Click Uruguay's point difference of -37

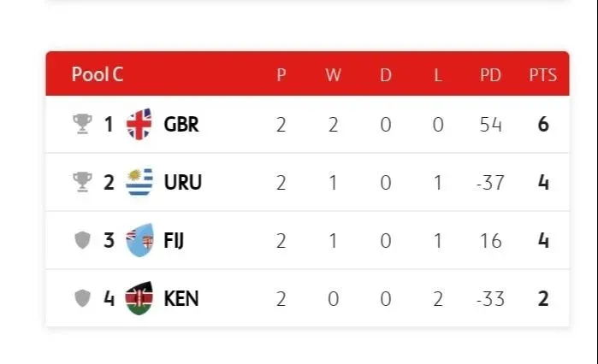pos(490,182)
